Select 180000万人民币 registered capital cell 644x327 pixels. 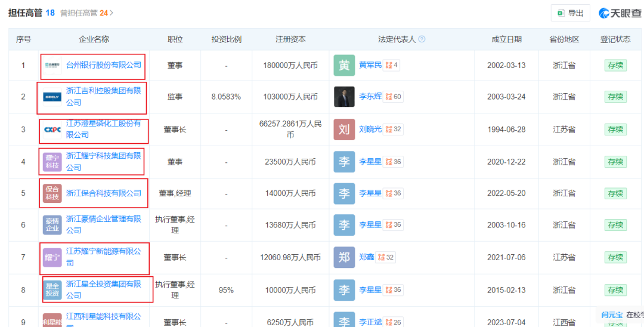(x=290, y=65)
